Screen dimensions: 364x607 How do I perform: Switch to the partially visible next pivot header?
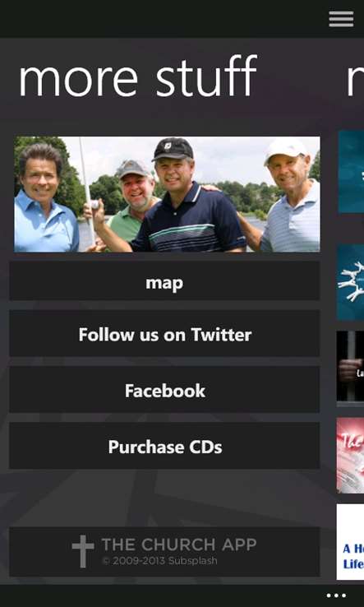(355, 76)
